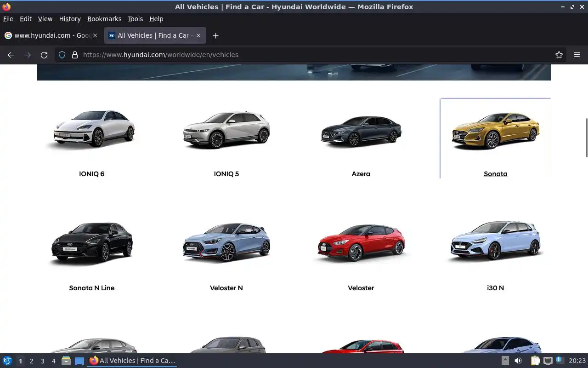This screenshot has height=368, width=588.
Task: Close the www.hyundai.com Google tab
Action: [x=95, y=35]
